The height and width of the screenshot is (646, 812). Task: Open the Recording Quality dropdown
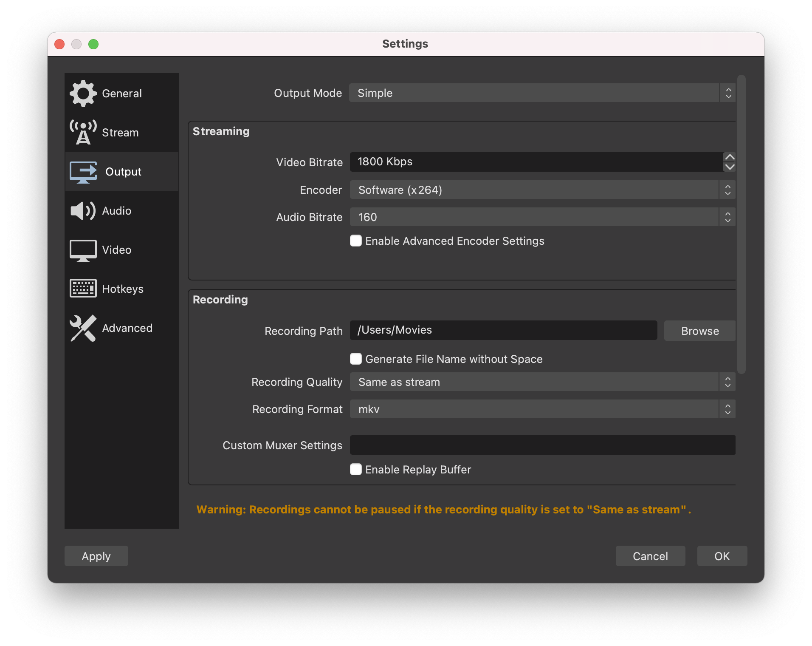coord(542,382)
